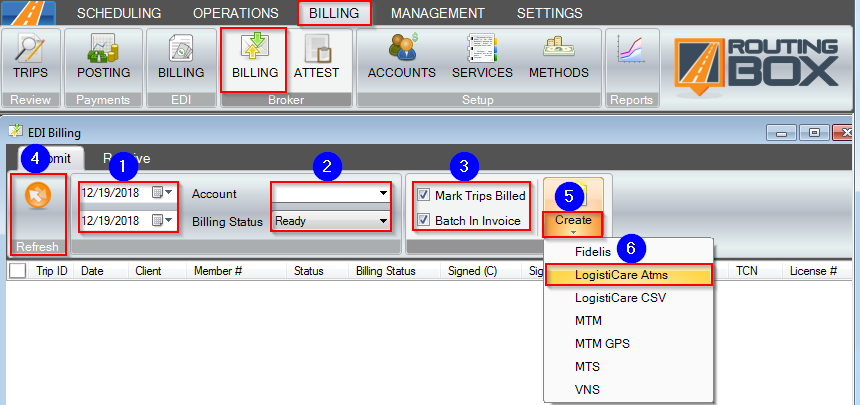
Task: Click the orange Refresh icon
Action: [x=38, y=195]
